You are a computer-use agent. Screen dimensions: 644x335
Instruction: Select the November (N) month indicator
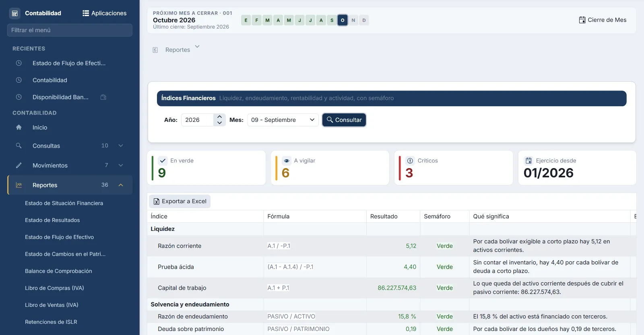click(x=353, y=20)
